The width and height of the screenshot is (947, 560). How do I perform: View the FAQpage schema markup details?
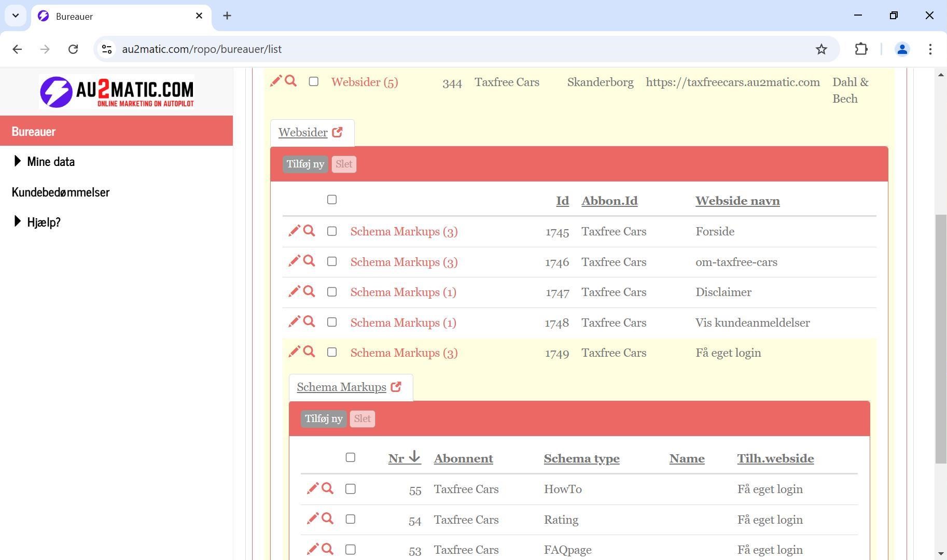pyautogui.click(x=327, y=549)
